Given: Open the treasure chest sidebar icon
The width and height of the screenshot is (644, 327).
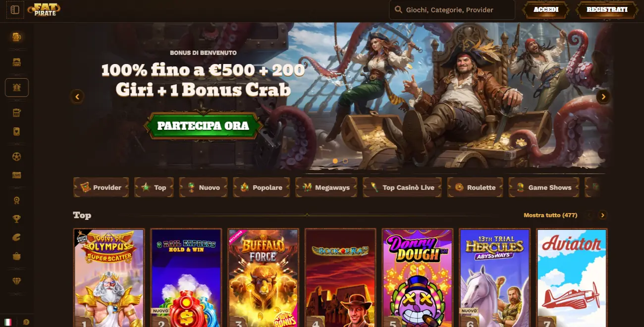Looking at the screenshot, I should point(17,62).
